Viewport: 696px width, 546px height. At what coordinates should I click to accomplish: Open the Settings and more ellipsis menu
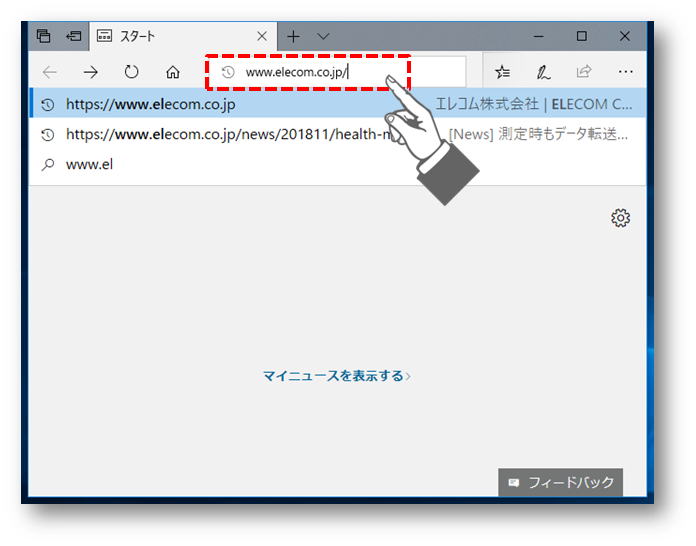(625, 72)
